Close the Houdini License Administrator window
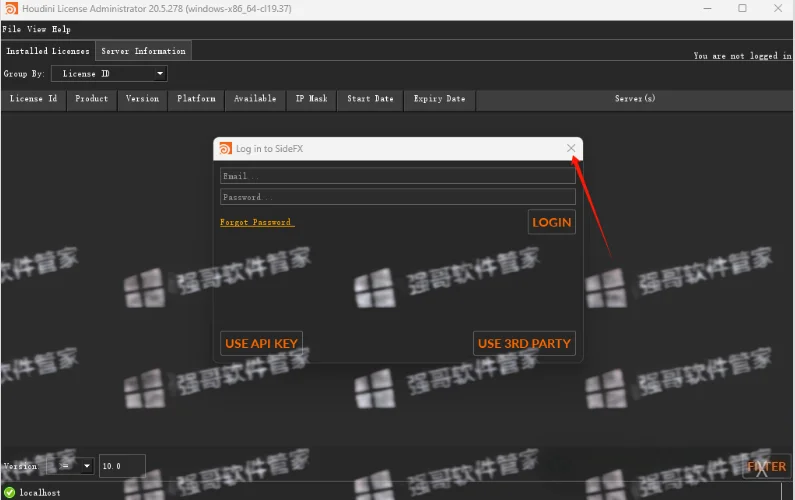The height and width of the screenshot is (500, 795). point(778,8)
